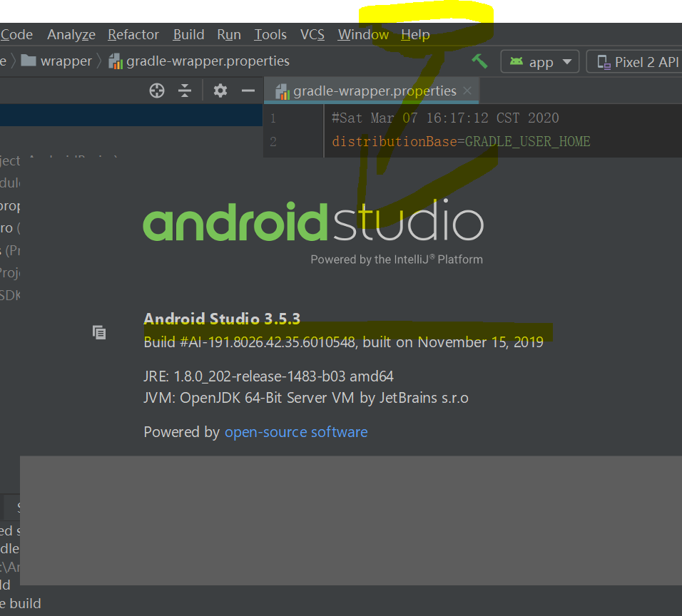
Task: Click the JRE version text line
Action: pos(268,376)
